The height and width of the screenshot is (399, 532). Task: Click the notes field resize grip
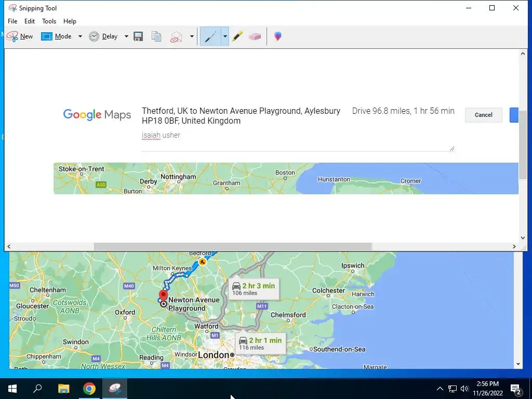[451, 148]
